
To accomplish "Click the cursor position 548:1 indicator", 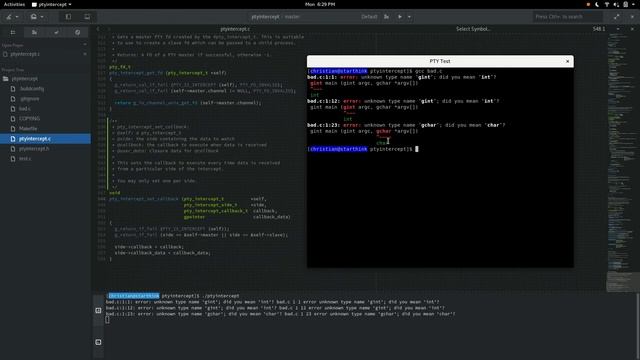I will pyautogui.click(x=599, y=29).
